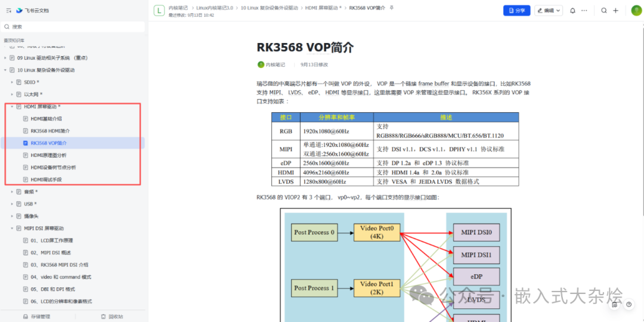Click document icon beside HDMI调试手段
The image size is (644, 322).
[26, 179]
